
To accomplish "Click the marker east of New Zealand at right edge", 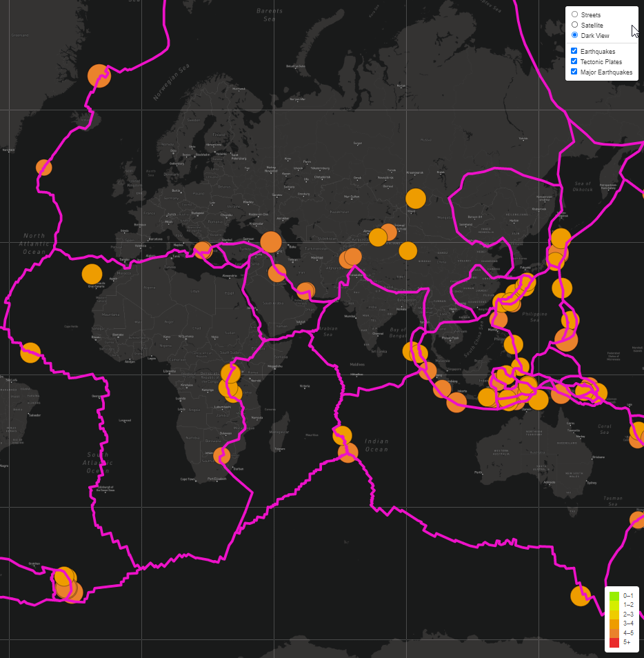I will pos(639,519).
